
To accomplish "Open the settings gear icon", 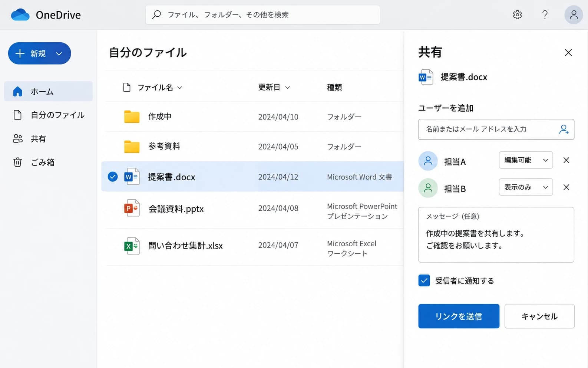I will (x=517, y=15).
